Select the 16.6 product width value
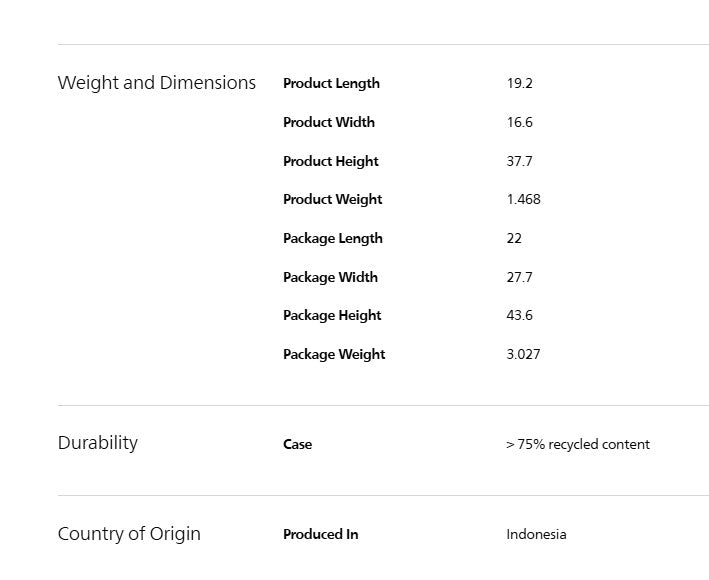 pyautogui.click(x=520, y=122)
